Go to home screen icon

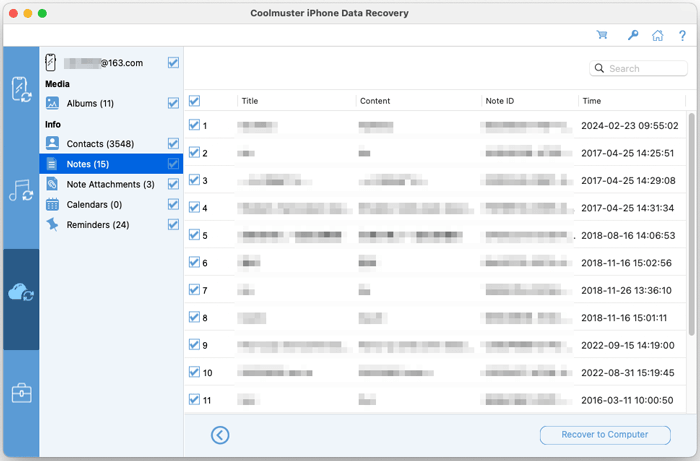point(657,35)
